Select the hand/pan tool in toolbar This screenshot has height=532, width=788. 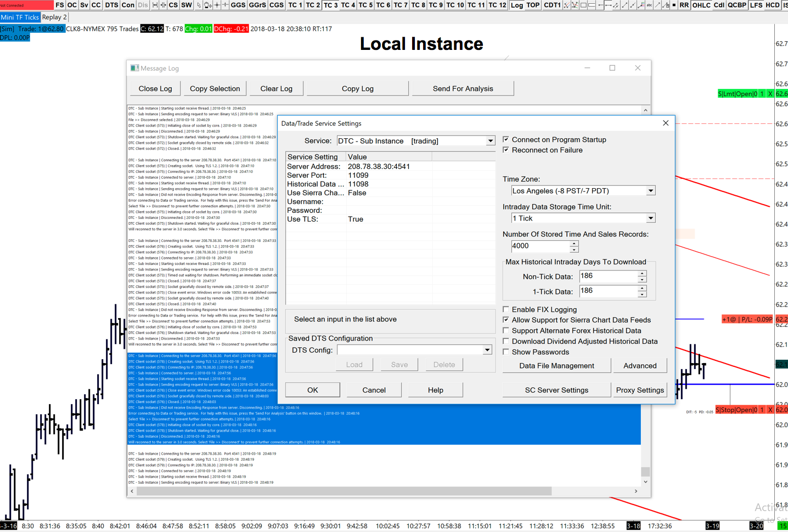pyautogui.click(x=208, y=5)
